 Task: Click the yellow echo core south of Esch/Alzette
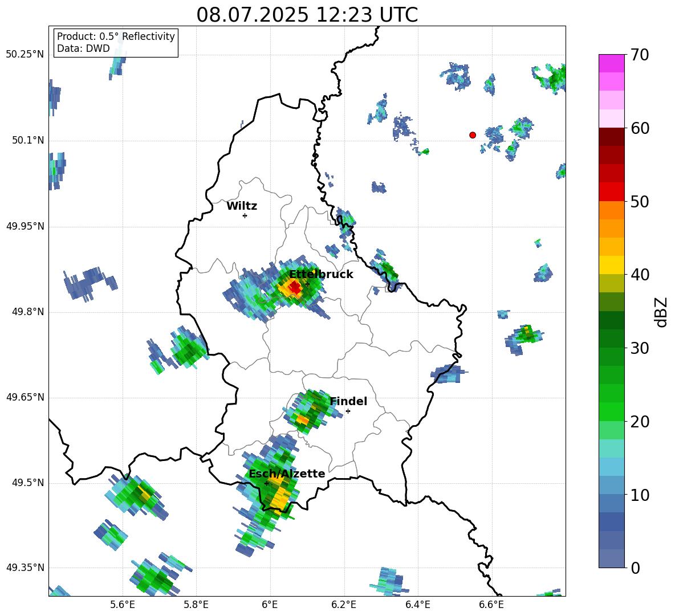coord(280,499)
